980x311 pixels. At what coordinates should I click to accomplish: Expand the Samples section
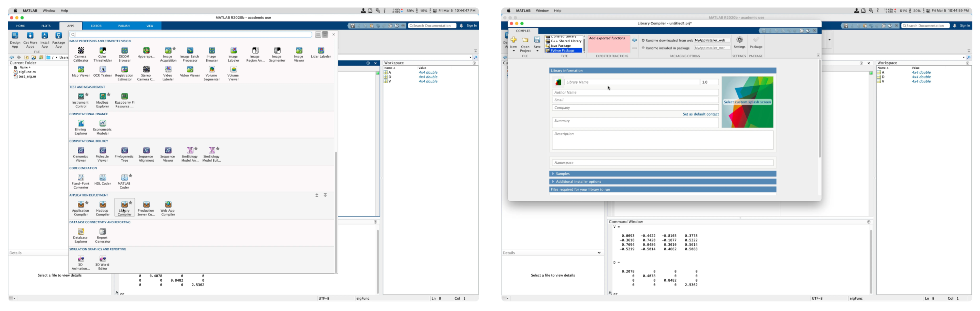point(662,174)
